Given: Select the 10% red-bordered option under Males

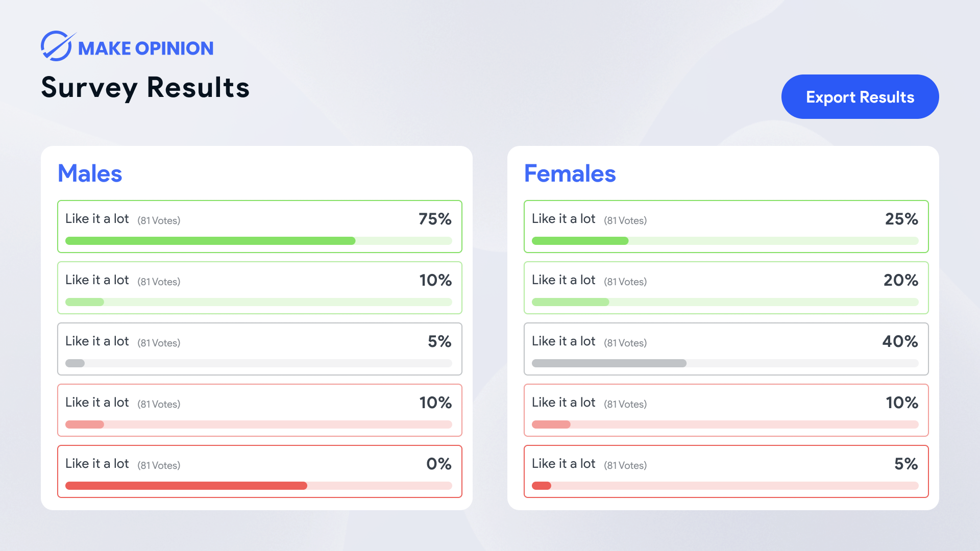Looking at the screenshot, I should point(259,410).
